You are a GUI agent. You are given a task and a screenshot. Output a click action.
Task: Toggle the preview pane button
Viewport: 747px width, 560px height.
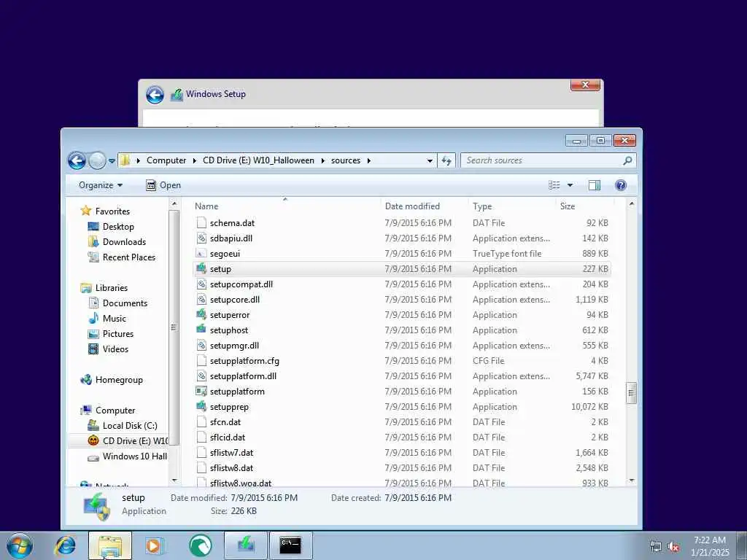tap(595, 185)
